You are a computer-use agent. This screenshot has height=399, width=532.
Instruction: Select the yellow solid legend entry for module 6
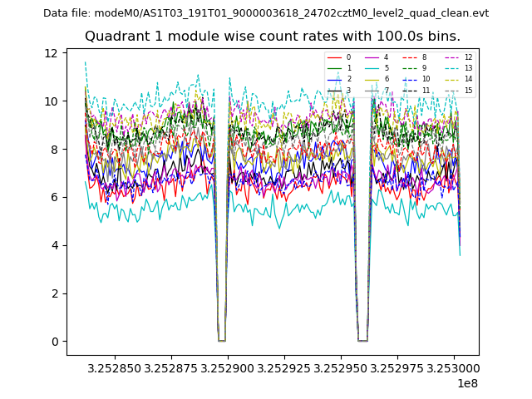point(377,79)
